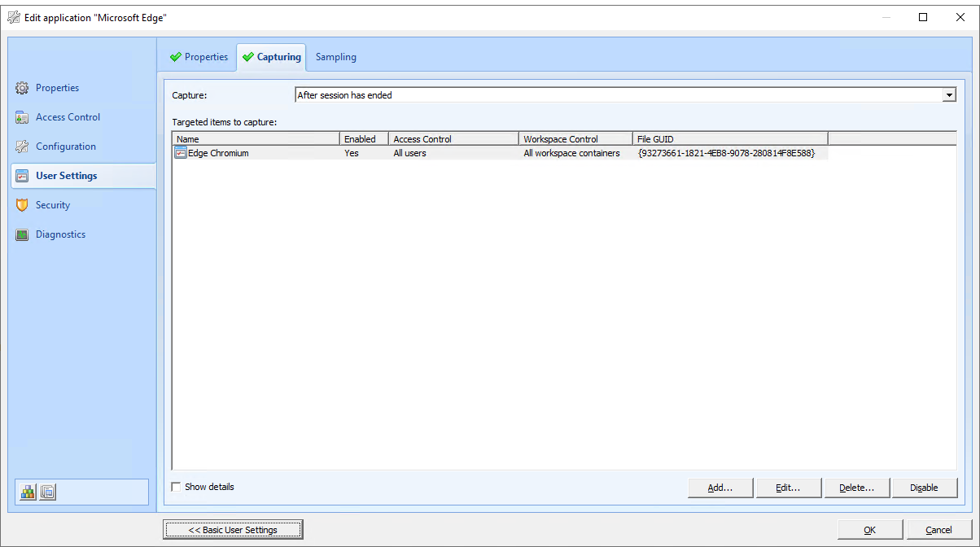Open Diagnostics via its green chart icon
Image resolution: width=980 pixels, height=547 pixels.
pyautogui.click(x=22, y=234)
